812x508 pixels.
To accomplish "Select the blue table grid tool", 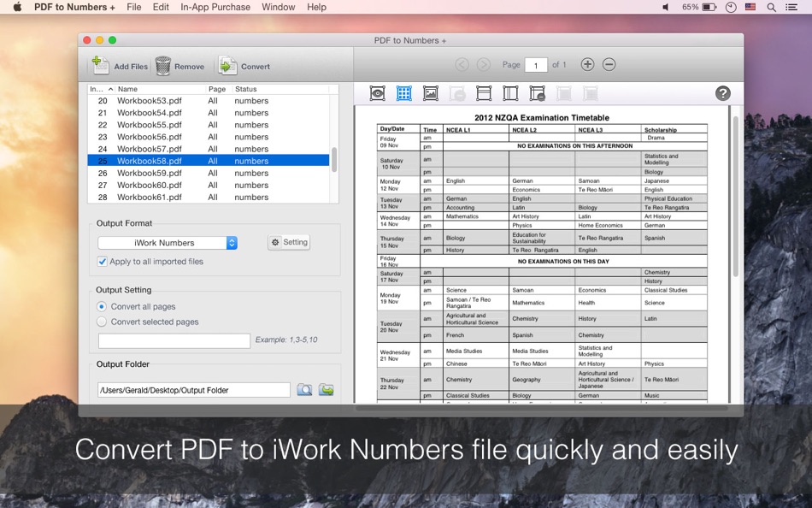I will [x=404, y=93].
